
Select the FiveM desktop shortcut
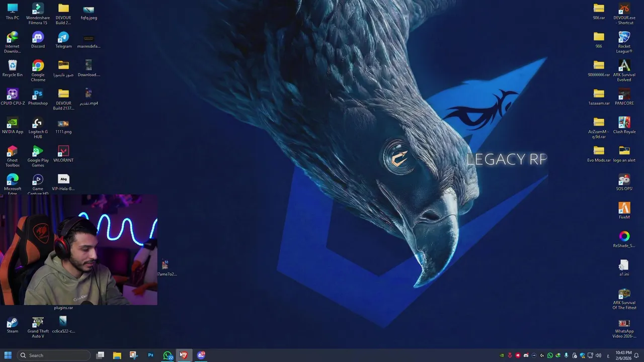click(624, 211)
